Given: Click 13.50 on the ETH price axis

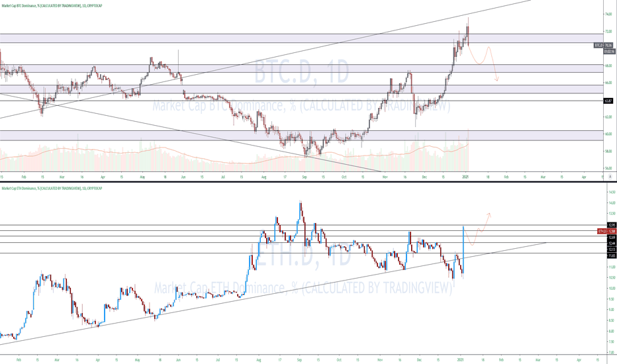Looking at the screenshot, I should click(612, 213).
